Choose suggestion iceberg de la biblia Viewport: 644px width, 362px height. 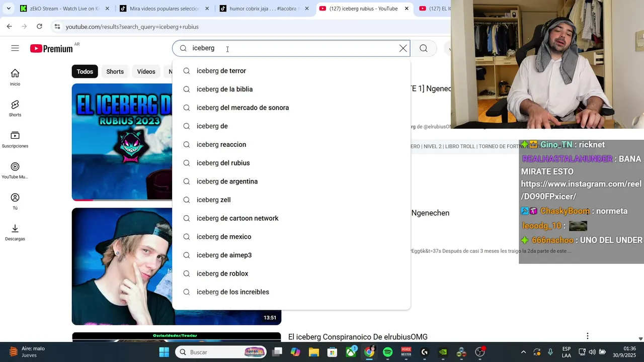[291, 89]
